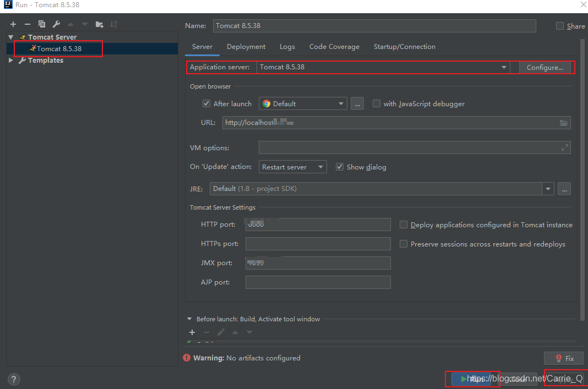Open Application server dropdown
The height and width of the screenshot is (389, 588).
click(504, 68)
